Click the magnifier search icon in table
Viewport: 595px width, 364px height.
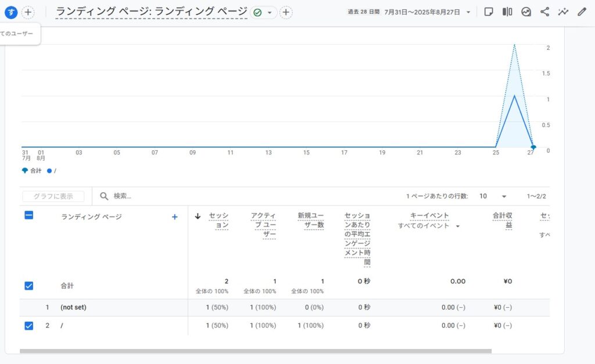(x=104, y=196)
